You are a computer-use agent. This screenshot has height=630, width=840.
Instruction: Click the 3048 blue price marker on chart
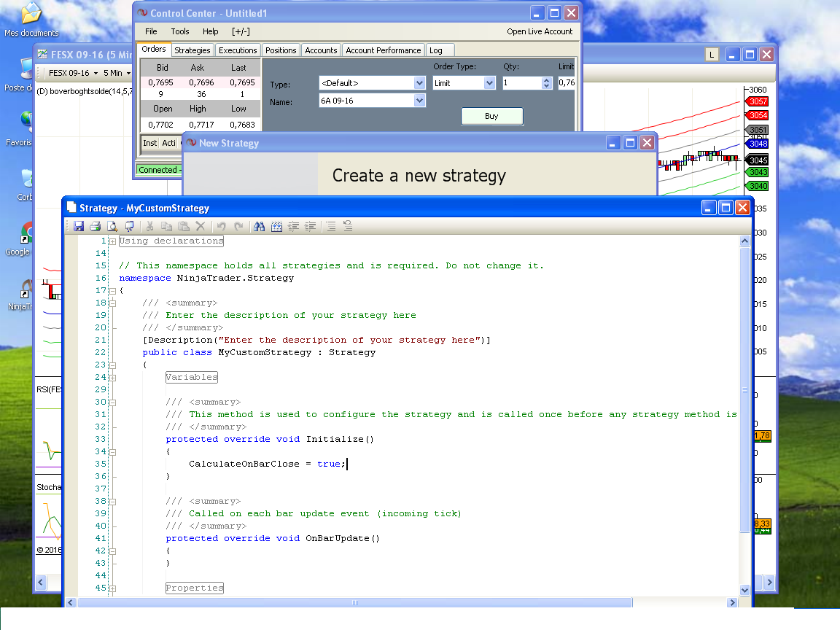(x=758, y=144)
